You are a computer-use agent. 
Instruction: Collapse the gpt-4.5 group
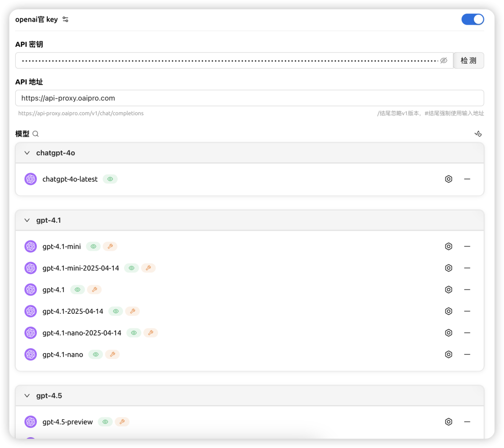pos(27,396)
